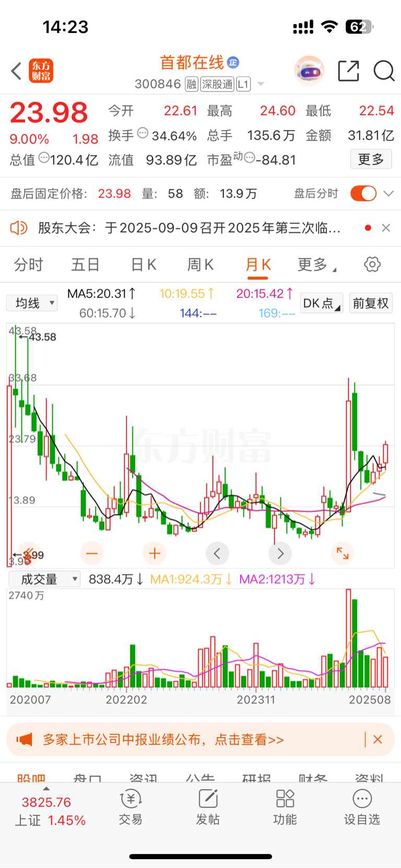Switch to the 五日 tab
Image resolution: width=401 pixels, height=868 pixels.
86,265
